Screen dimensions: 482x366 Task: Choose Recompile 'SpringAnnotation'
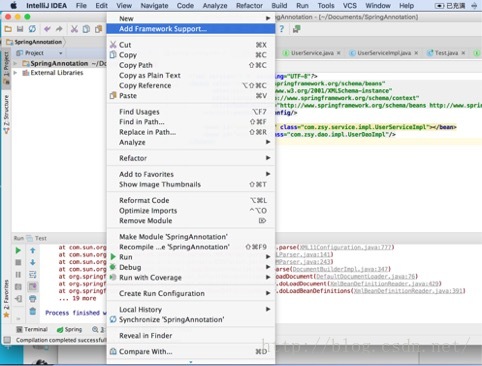click(x=191, y=247)
